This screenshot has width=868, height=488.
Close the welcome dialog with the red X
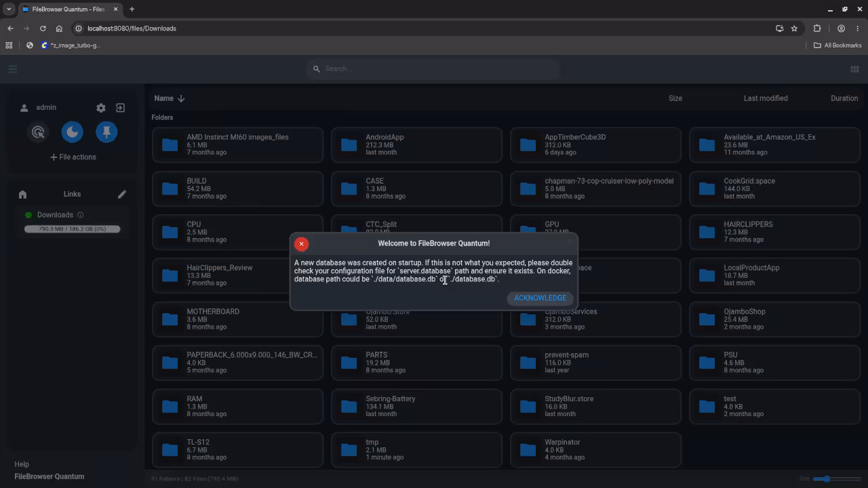(x=302, y=244)
